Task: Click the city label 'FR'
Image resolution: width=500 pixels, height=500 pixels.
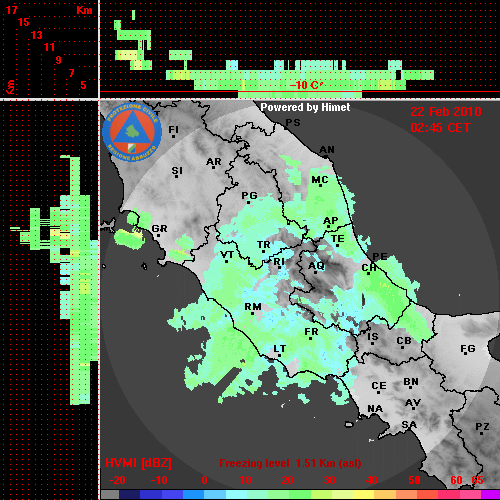Action: point(311,332)
